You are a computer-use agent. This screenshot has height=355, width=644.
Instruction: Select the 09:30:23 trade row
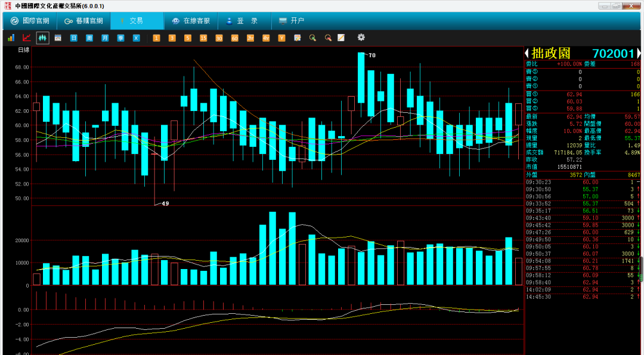point(583,183)
